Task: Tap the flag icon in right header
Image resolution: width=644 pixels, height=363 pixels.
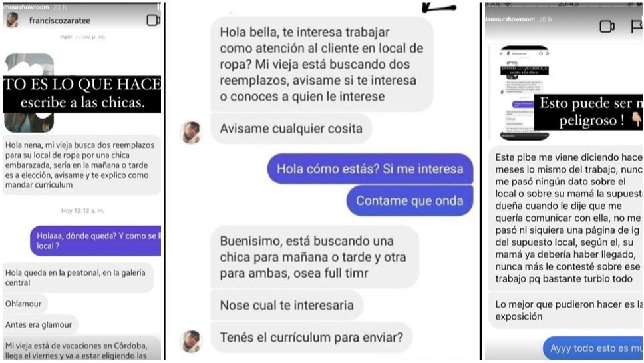Action: pyautogui.click(x=637, y=27)
